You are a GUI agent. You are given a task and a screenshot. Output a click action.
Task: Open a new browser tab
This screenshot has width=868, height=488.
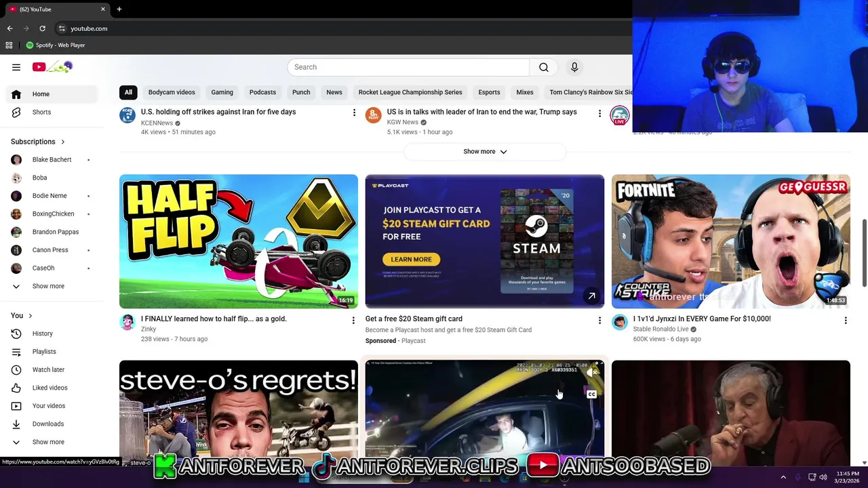(x=119, y=9)
